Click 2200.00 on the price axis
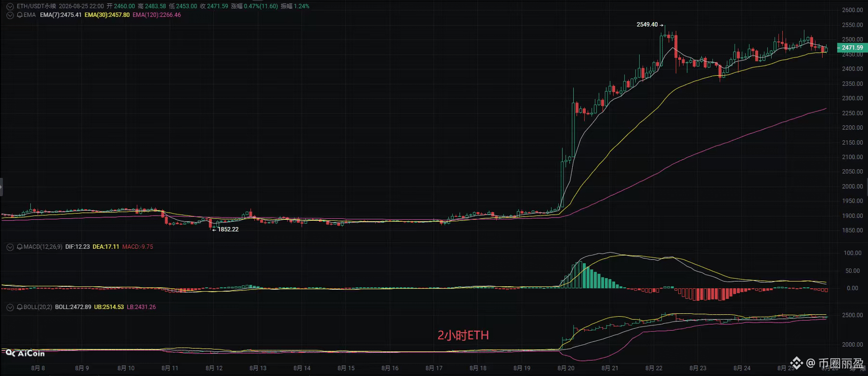The height and width of the screenshot is (376, 868). [x=853, y=128]
